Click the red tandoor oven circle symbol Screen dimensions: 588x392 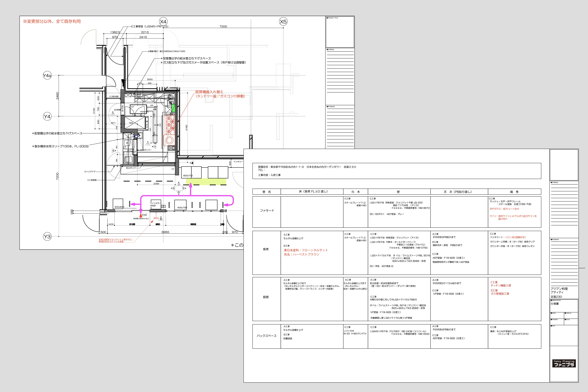pyautogui.click(x=169, y=140)
